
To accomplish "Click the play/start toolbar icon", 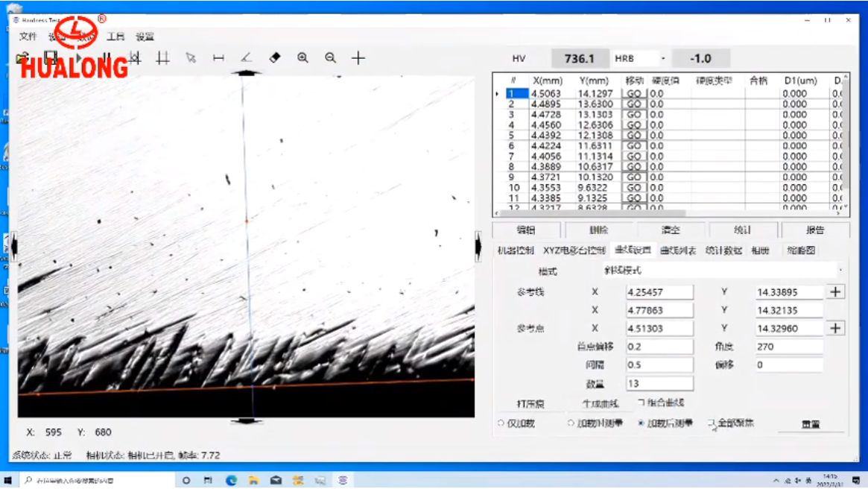I will [79, 57].
